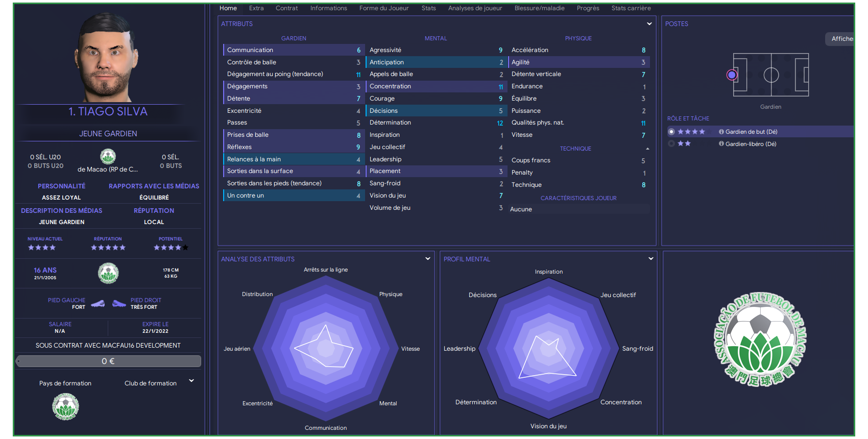Switch to the Progrès tab

point(588,8)
